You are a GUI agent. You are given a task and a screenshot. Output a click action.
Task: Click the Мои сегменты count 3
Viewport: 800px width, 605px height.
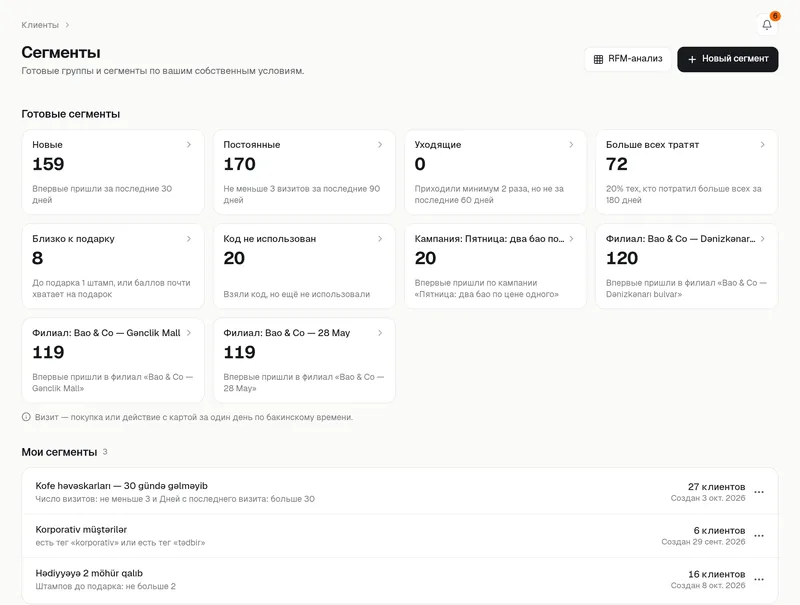click(x=105, y=451)
